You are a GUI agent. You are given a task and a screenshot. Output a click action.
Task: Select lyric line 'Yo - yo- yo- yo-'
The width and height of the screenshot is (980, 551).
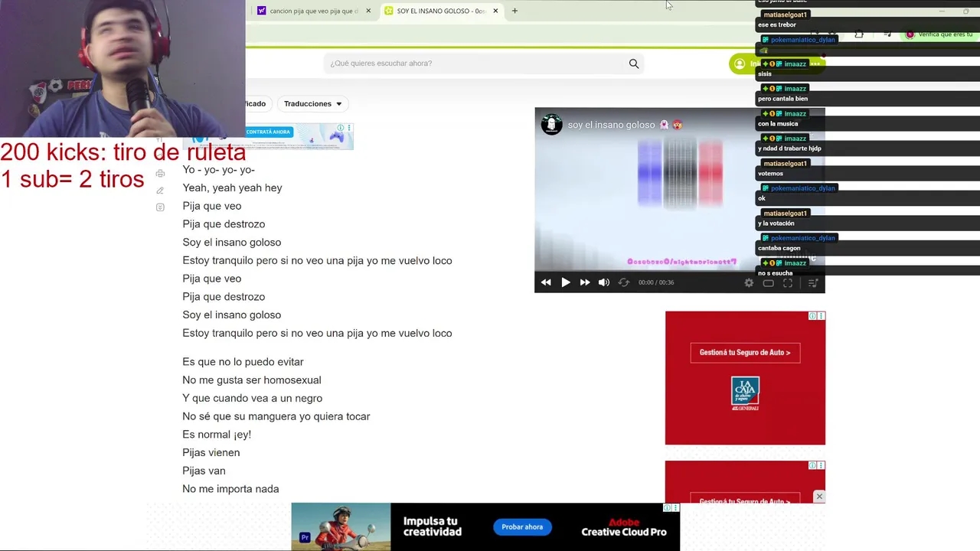218,170
